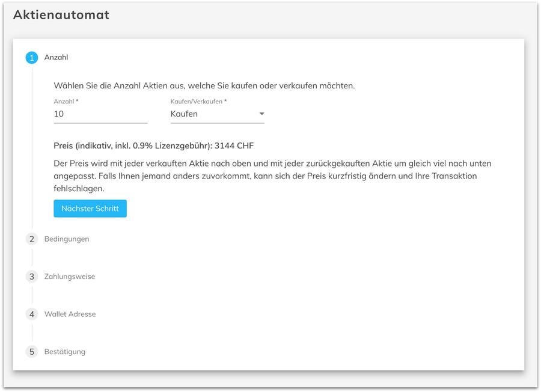The image size is (541, 392).
Task: Click the step 2 number circle
Action: [32, 239]
